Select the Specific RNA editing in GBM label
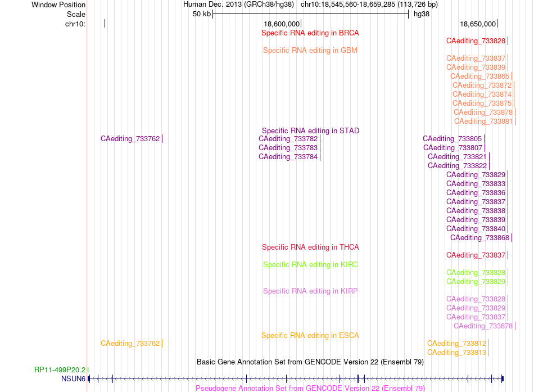This screenshot has width=534, height=392. pyautogui.click(x=310, y=51)
